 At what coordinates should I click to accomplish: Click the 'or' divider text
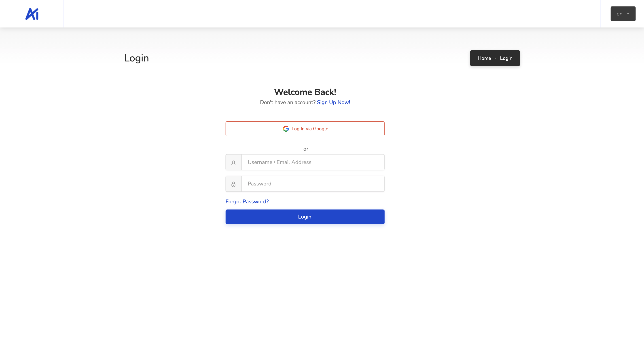305,149
